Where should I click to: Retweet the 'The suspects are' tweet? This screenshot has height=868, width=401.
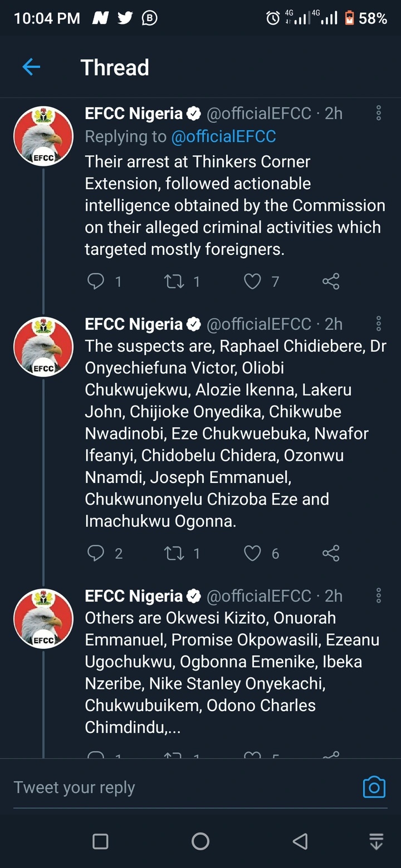click(174, 553)
